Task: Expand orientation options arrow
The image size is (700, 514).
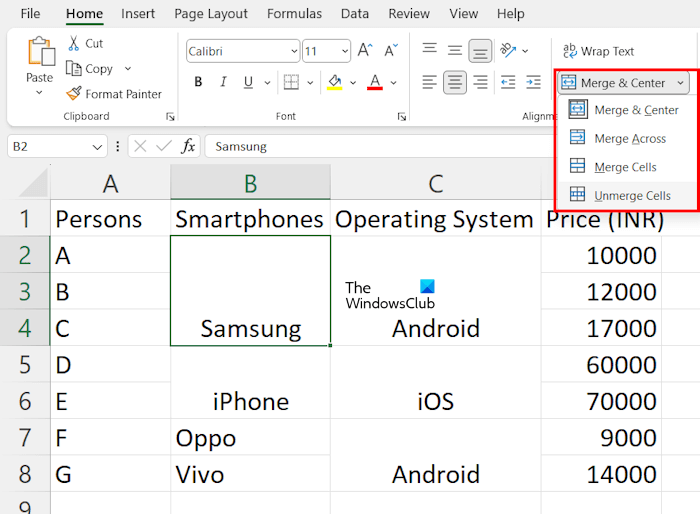Action: (525, 51)
